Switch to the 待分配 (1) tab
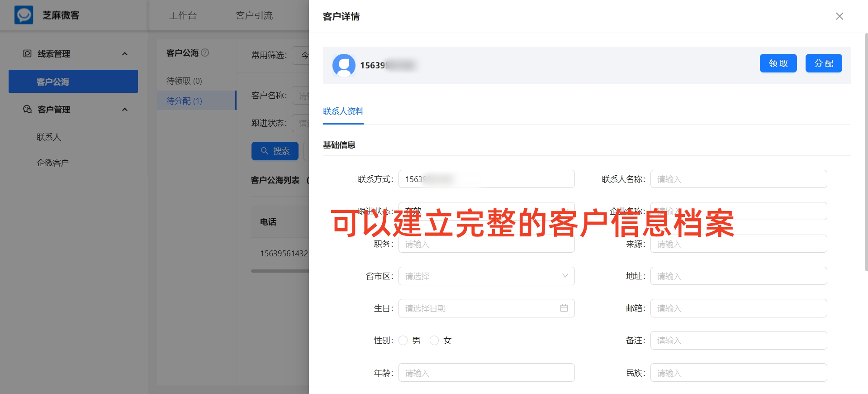This screenshot has height=394, width=868. coord(197,101)
